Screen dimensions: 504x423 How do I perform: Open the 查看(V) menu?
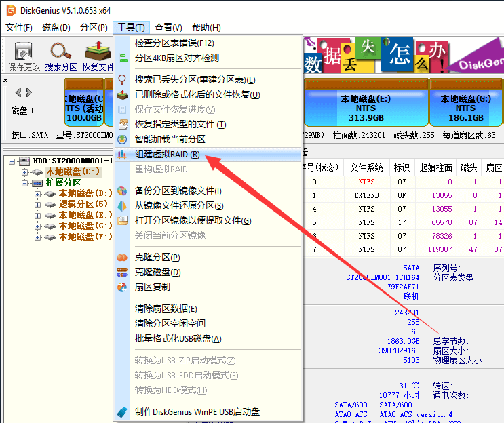tap(168, 27)
